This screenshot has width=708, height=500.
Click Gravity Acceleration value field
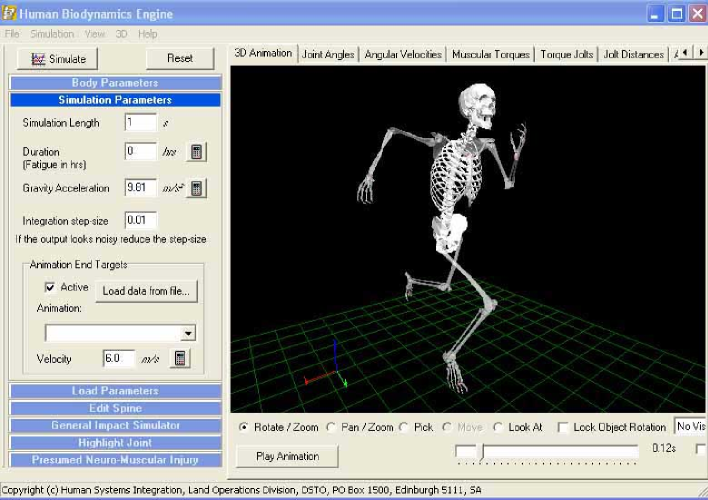[x=141, y=187]
